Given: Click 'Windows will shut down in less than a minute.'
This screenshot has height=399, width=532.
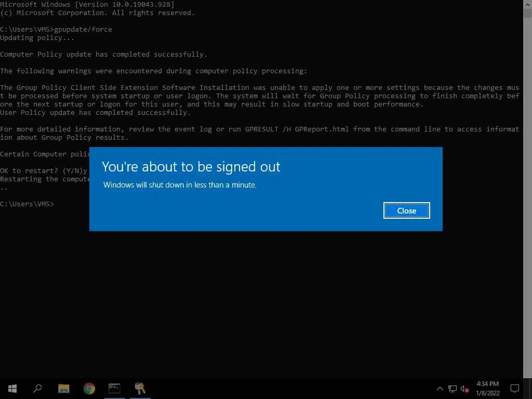Looking at the screenshot, I should (x=180, y=185).
